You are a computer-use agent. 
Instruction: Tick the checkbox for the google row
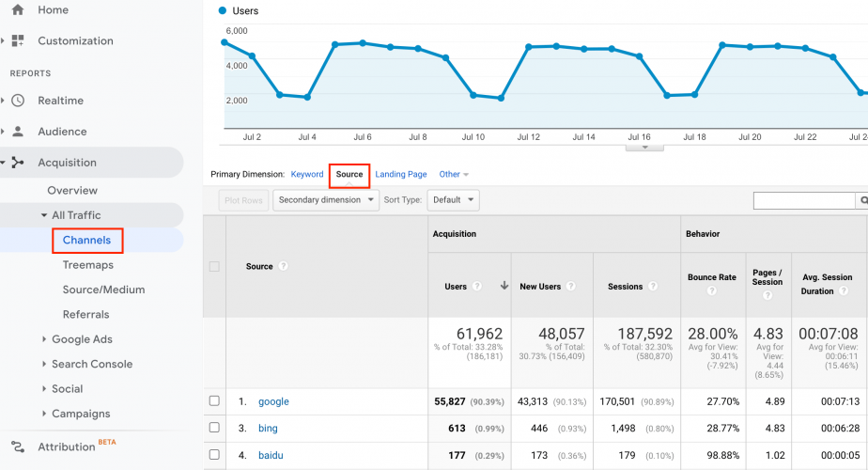[214, 400]
